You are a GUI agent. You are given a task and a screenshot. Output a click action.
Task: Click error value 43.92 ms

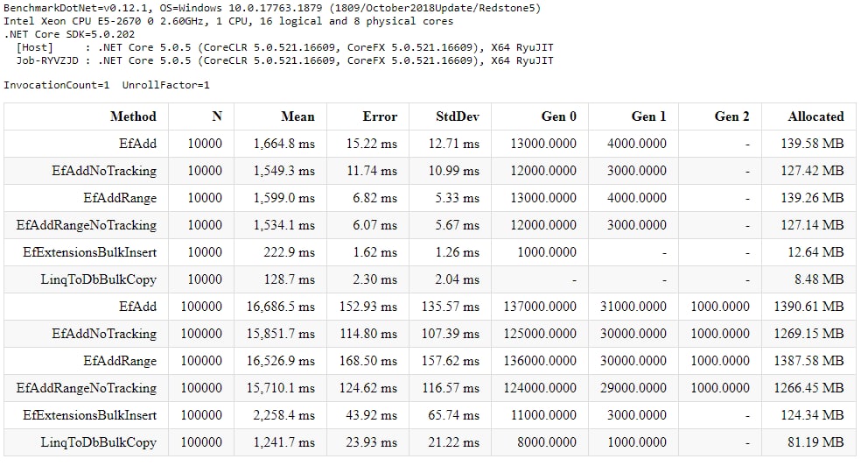coord(372,415)
